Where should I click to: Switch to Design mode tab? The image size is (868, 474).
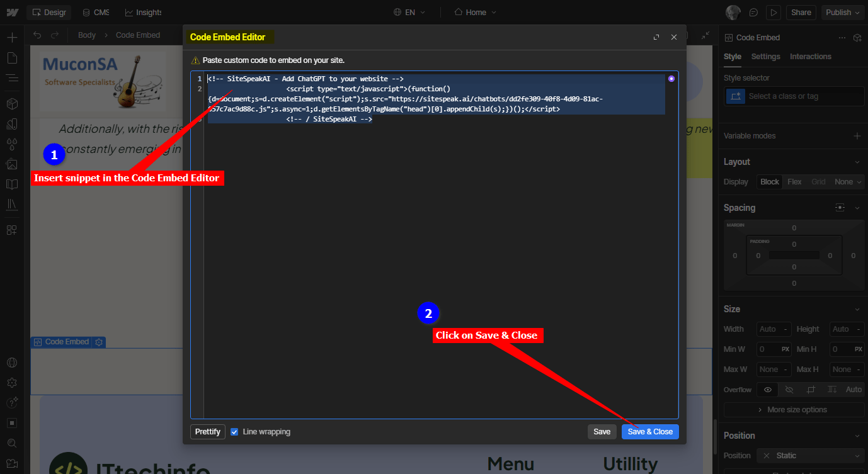49,12
